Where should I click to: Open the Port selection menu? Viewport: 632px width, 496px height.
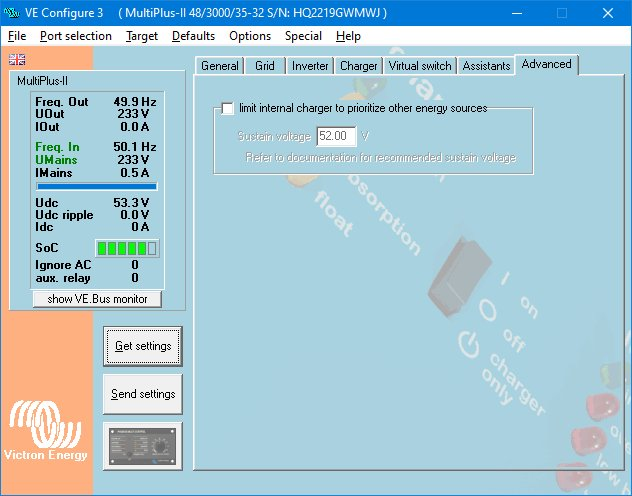click(x=76, y=36)
